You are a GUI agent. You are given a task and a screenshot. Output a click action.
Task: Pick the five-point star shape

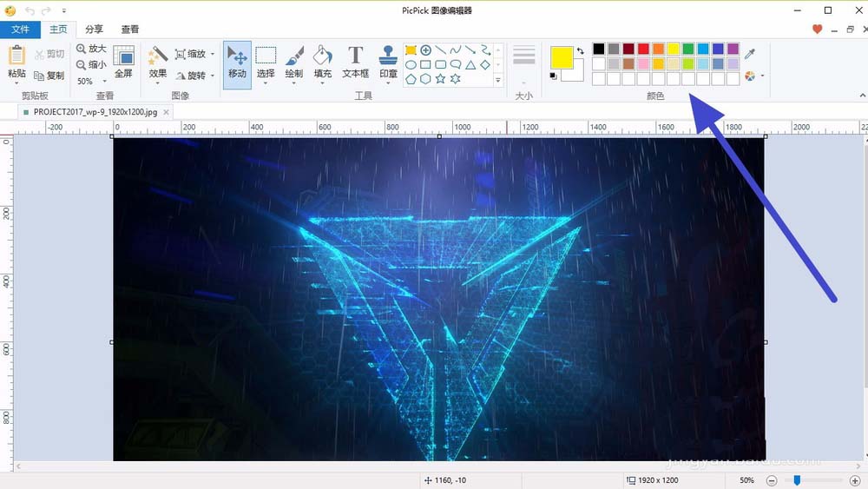point(441,79)
